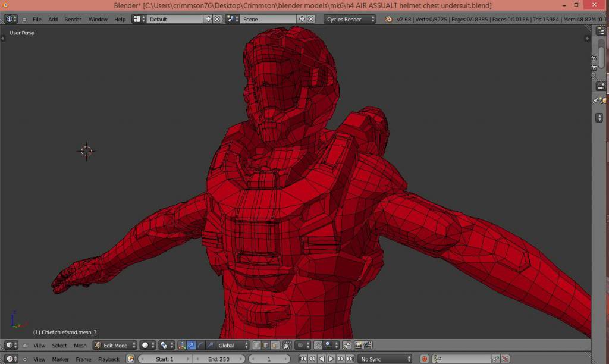Jump to the next keyframe
Screen dimensions: 609x364
coord(341,359)
